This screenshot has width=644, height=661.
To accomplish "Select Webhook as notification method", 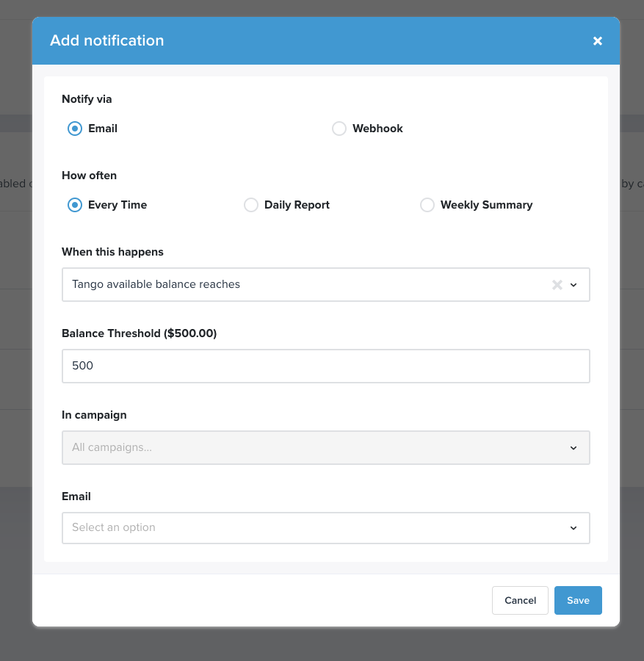I will click(339, 129).
